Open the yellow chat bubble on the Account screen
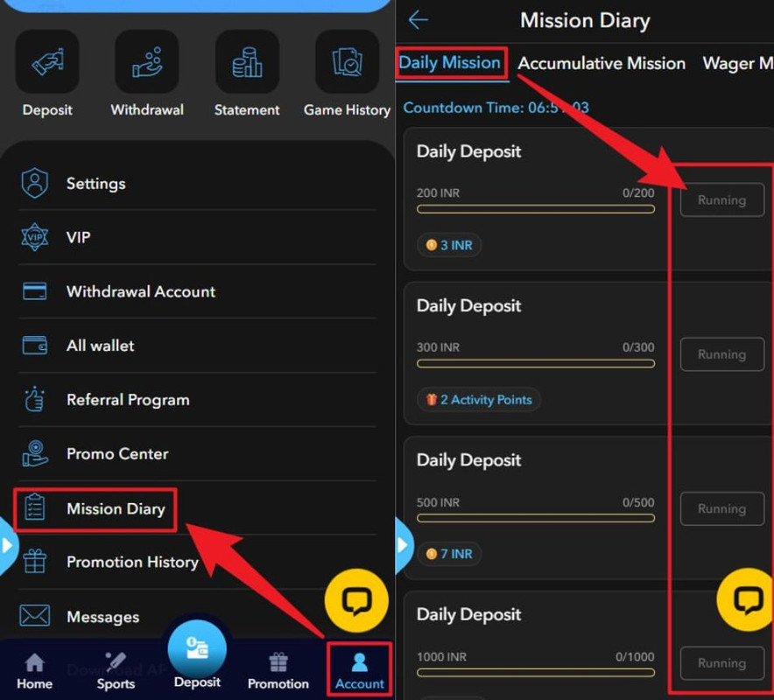 click(x=356, y=601)
